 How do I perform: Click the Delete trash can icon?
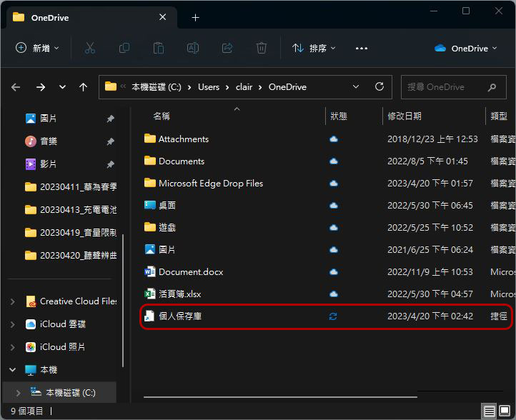[x=262, y=48]
